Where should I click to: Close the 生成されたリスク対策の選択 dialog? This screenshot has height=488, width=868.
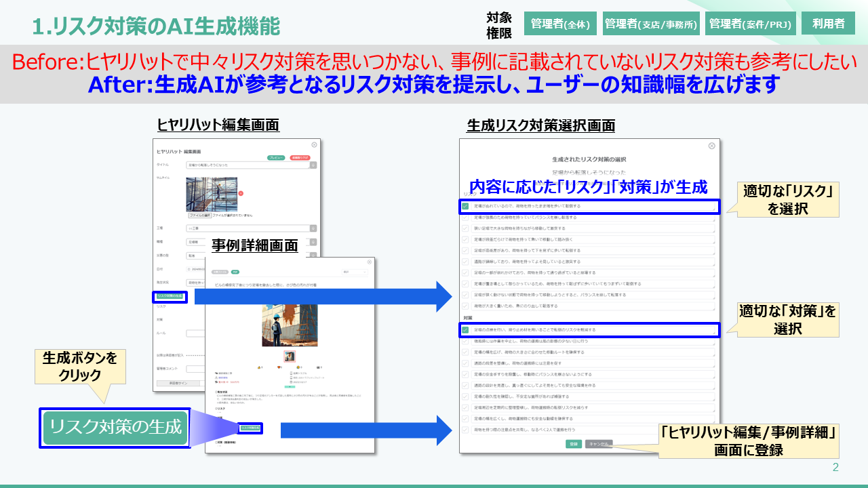pos(711,146)
